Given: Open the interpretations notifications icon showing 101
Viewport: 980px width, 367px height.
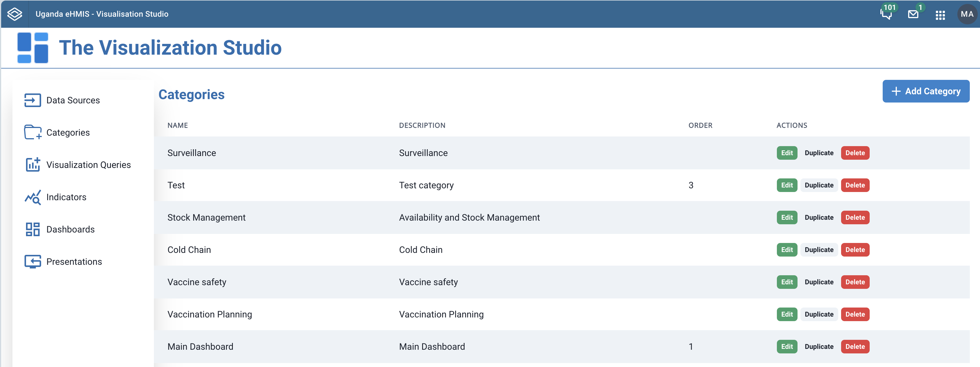Looking at the screenshot, I should [886, 14].
